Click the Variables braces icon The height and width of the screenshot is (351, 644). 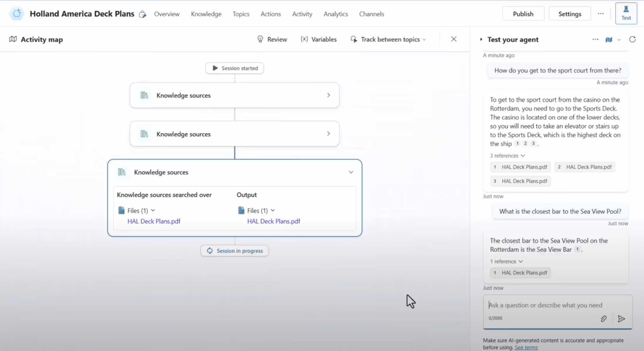coord(304,39)
